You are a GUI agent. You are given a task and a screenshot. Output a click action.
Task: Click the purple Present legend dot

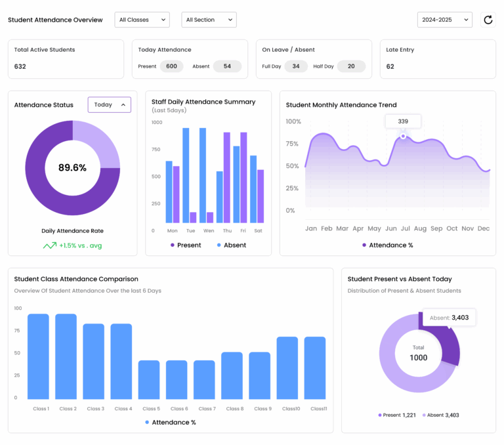pos(173,245)
